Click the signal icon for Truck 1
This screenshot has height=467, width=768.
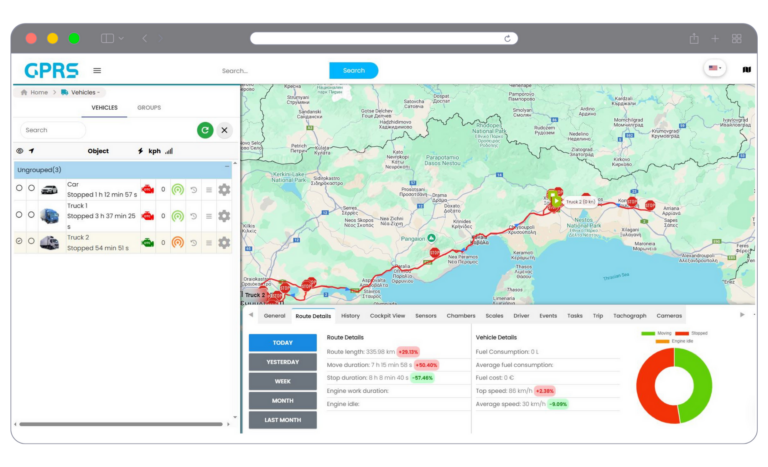177,215
